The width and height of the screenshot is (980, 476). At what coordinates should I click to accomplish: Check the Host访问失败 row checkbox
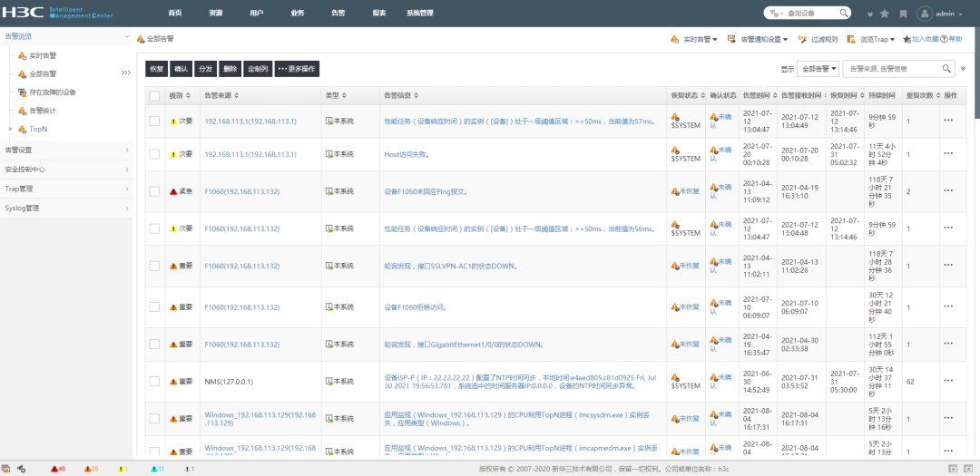pyautogui.click(x=154, y=154)
